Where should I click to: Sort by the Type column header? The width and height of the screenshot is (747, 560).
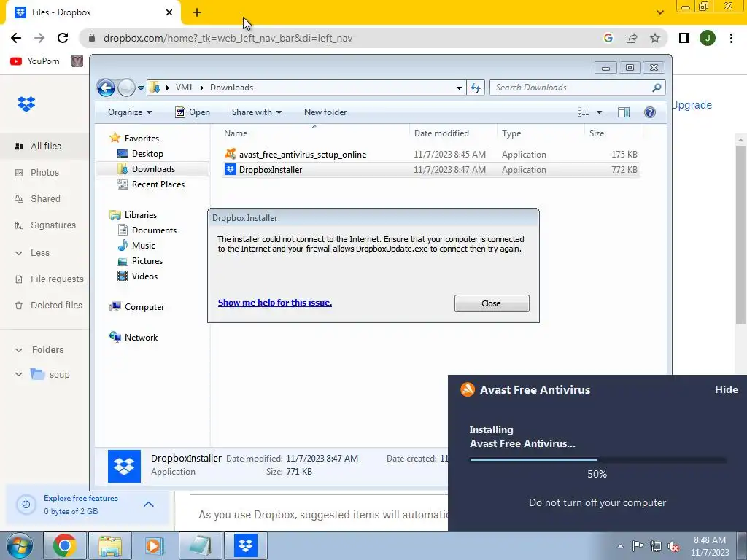click(x=511, y=133)
